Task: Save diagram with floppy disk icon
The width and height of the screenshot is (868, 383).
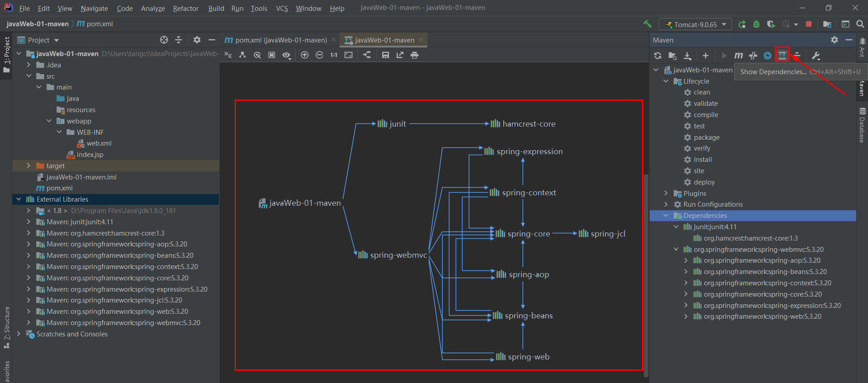Action: [385, 55]
